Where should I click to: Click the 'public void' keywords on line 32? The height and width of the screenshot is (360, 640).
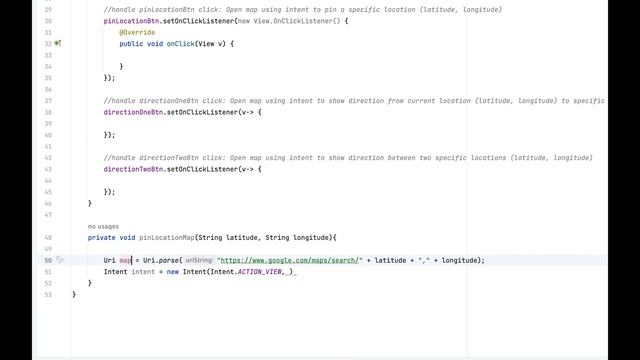click(141, 44)
